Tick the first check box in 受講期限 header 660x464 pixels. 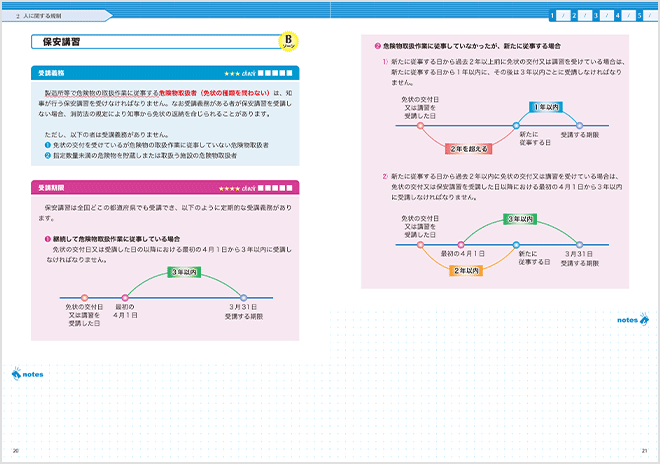point(261,187)
